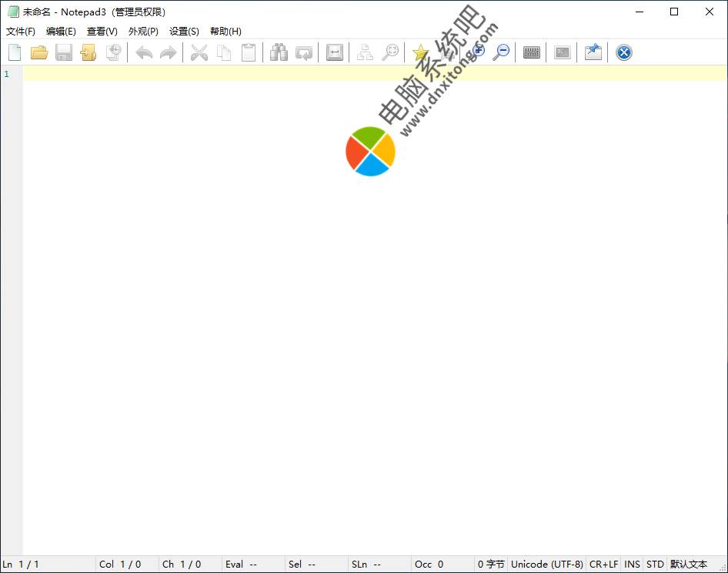Toggle always on top pin icon
The width and height of the screenshot is (728, 573).
[593, 52]
